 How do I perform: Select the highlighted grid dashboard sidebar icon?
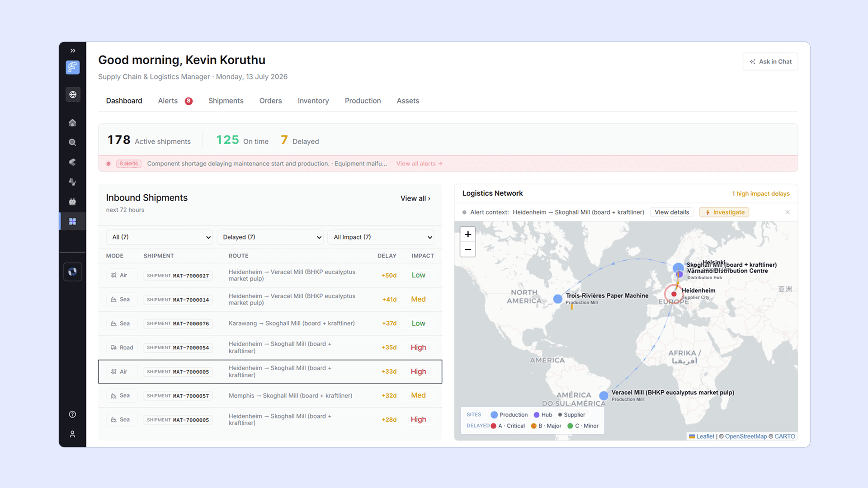(x=72, y=221)
